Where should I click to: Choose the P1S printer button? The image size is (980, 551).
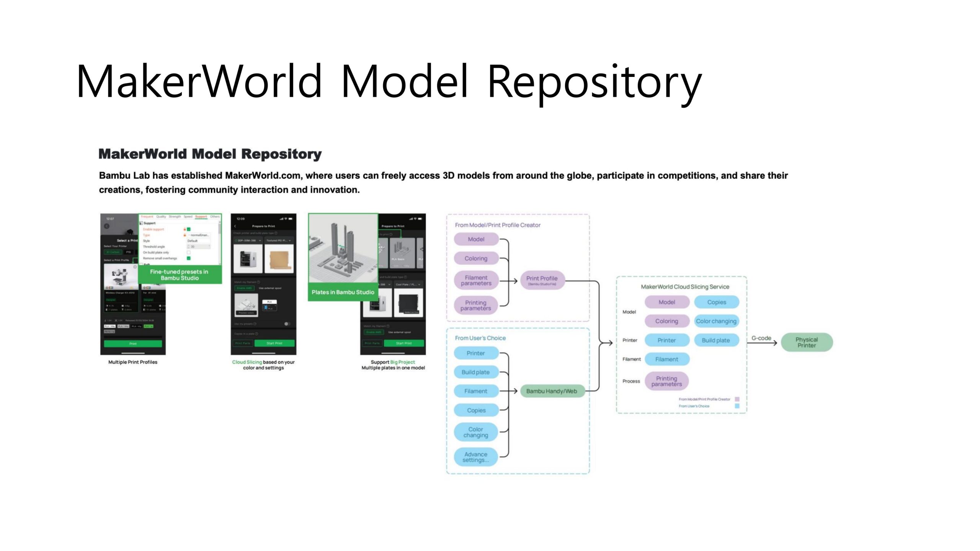pyautogui.click(x=129, y=252)
